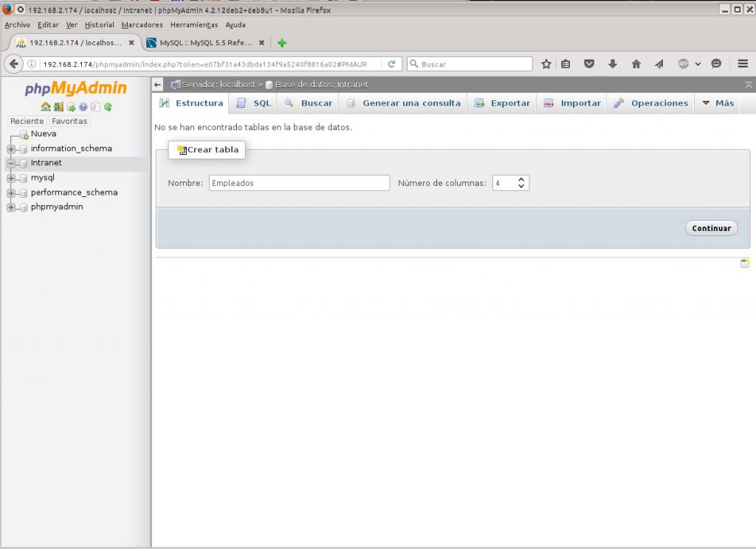This screenshot has width=756, height=549.
Task: Open the query window icon in sidebar
Action: tap(71, 106)
